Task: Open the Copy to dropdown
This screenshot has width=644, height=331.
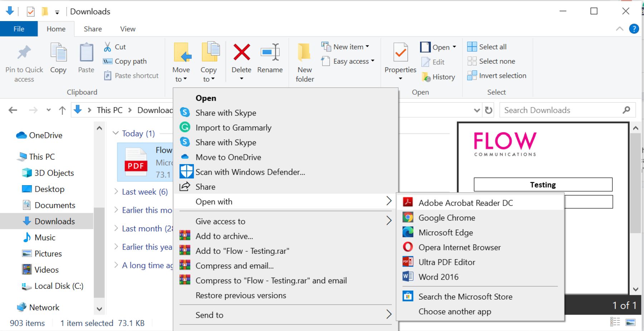Action: click(209, 75)
